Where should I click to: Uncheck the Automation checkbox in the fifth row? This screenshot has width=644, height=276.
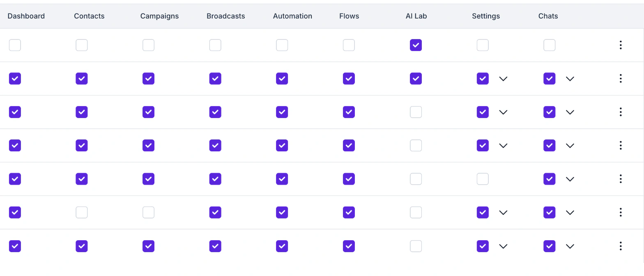(x=282, y=179)
